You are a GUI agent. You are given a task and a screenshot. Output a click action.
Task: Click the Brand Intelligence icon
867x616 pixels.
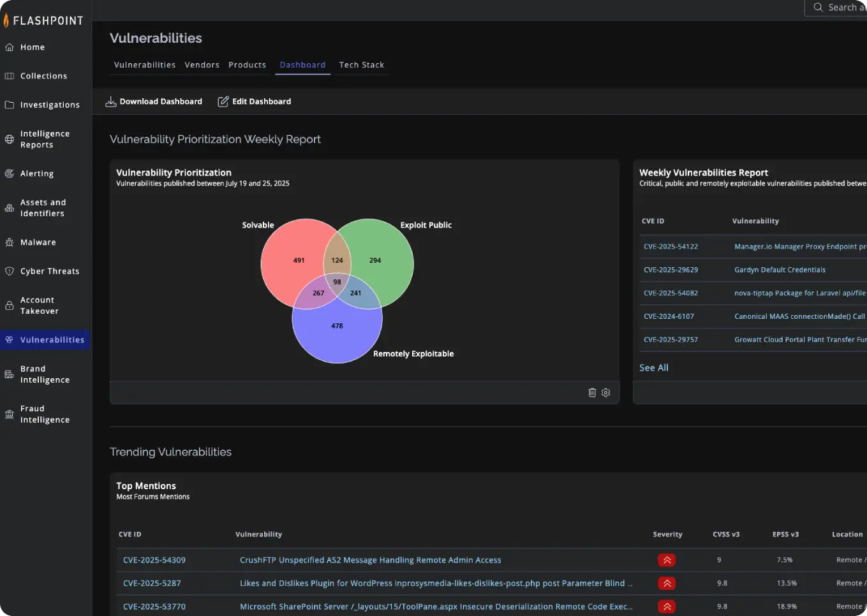(x=10, y=374)
